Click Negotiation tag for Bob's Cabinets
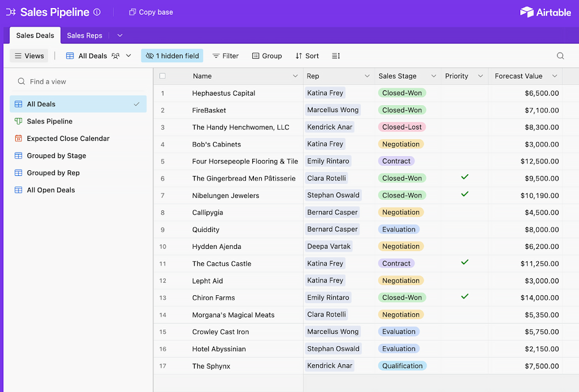 (401, 144)
